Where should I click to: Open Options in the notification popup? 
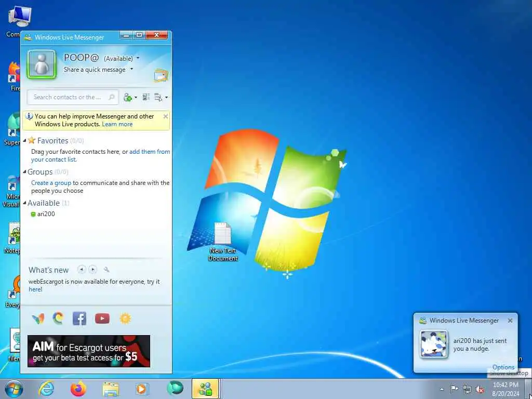pyautogui.click(x=503, y=367)
